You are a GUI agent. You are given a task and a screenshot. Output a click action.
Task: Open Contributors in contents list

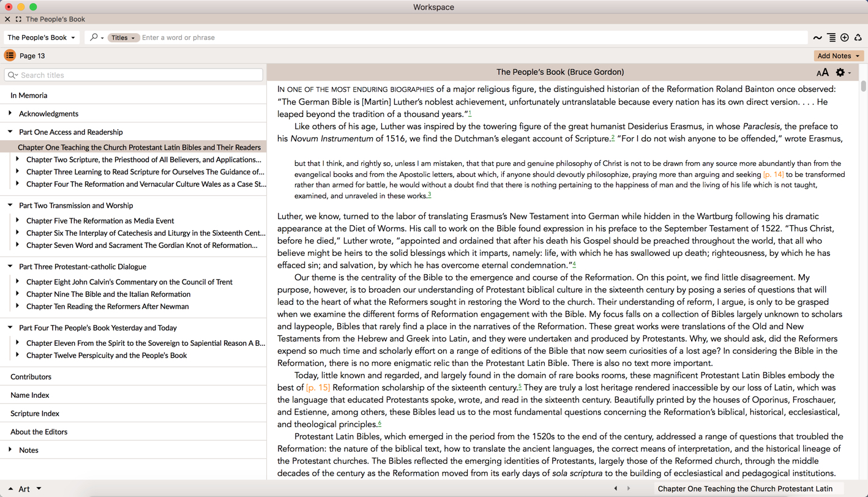31,377
